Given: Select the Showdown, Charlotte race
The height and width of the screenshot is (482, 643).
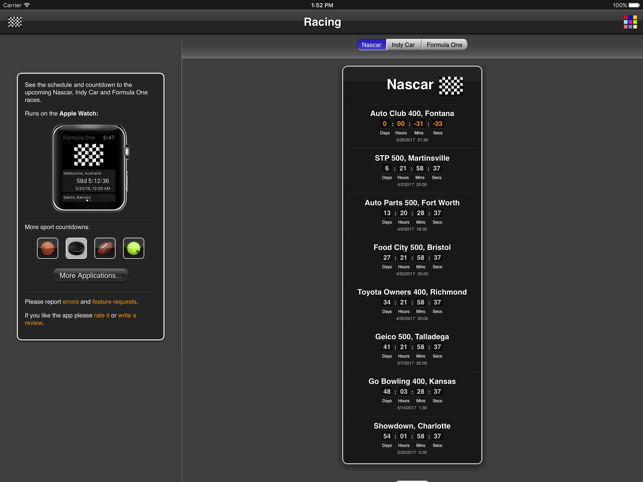Looking at the screenshot, I should tap(412, 439).
